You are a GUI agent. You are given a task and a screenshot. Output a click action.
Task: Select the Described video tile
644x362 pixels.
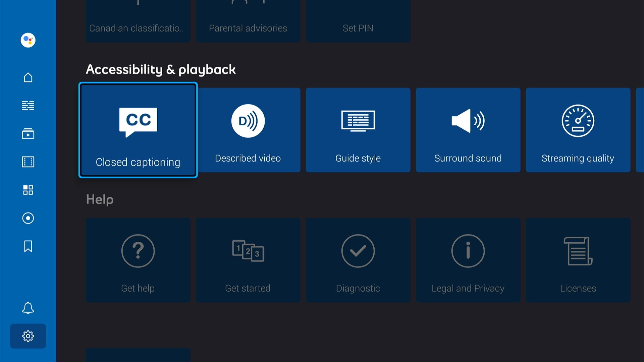(248, 130)
